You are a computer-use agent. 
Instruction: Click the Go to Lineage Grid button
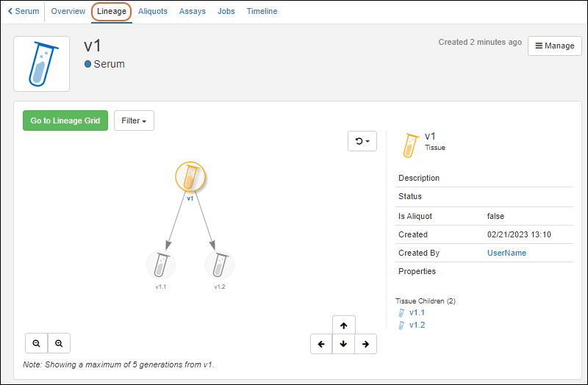point(65,120)
